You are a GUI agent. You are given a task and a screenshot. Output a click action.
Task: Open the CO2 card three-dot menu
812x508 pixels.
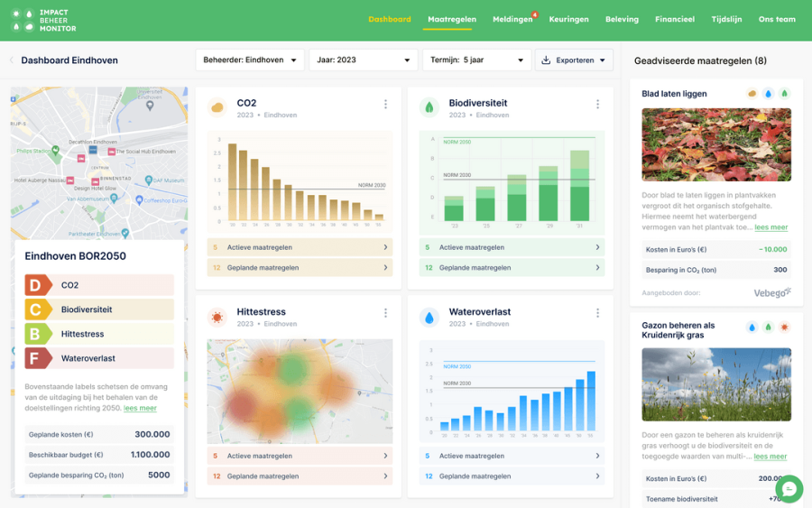tap(385, 105)
